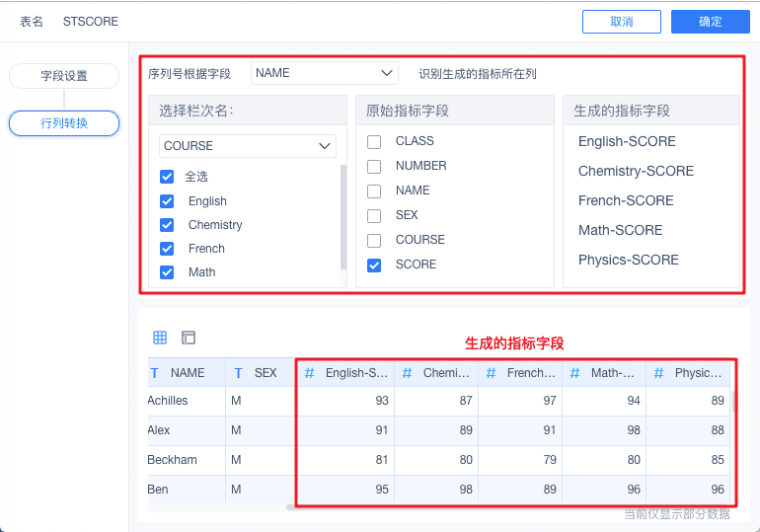Click number type icon of French column
The image size is (760, 532).
pyautogui.click(x=492, y=373)
